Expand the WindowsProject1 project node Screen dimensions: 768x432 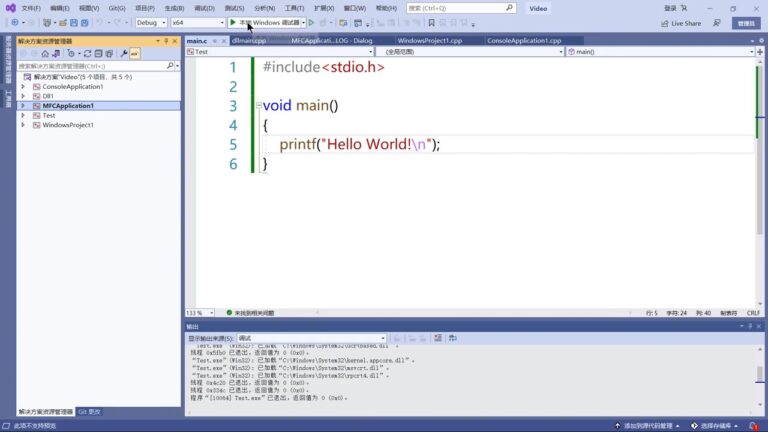23,125
